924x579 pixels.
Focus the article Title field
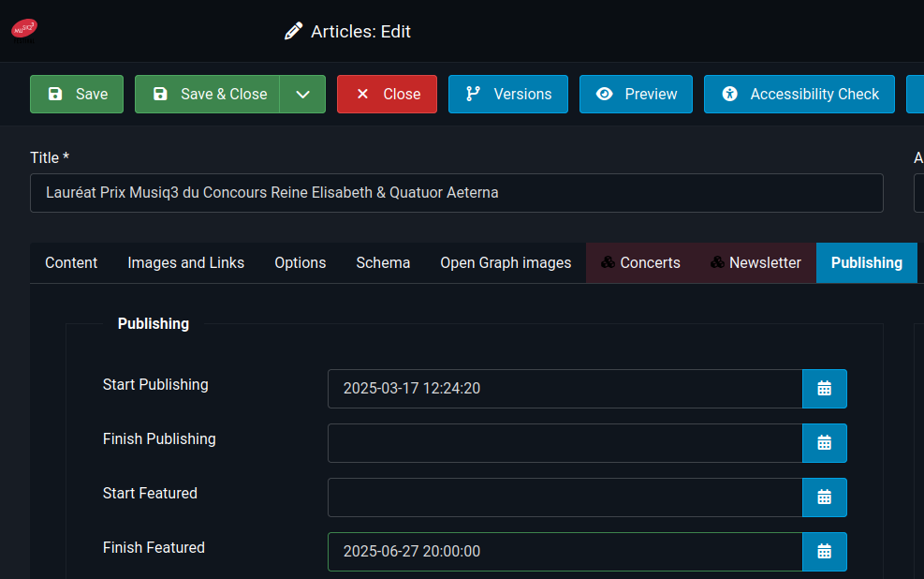[457, 193]
